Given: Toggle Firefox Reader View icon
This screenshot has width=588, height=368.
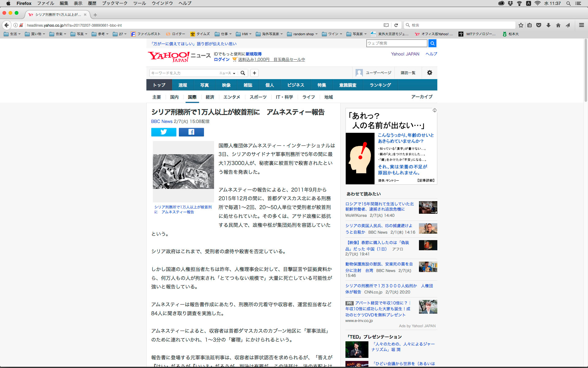Looking at the screenshot, I should pos(386,25).
